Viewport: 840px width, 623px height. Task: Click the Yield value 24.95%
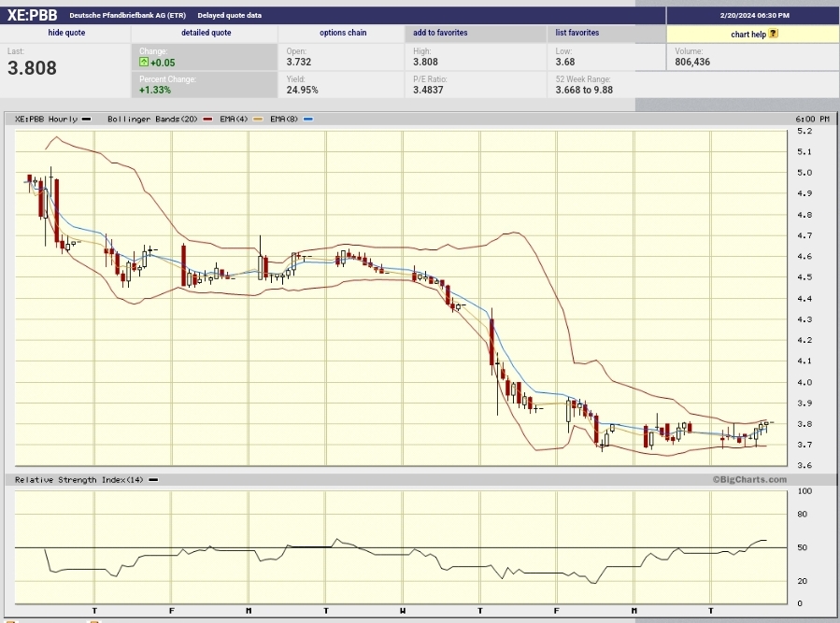click(302, 90)
